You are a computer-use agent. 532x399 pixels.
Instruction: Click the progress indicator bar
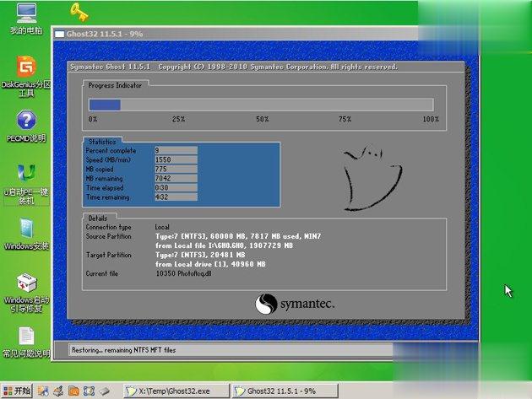[261, 105]
